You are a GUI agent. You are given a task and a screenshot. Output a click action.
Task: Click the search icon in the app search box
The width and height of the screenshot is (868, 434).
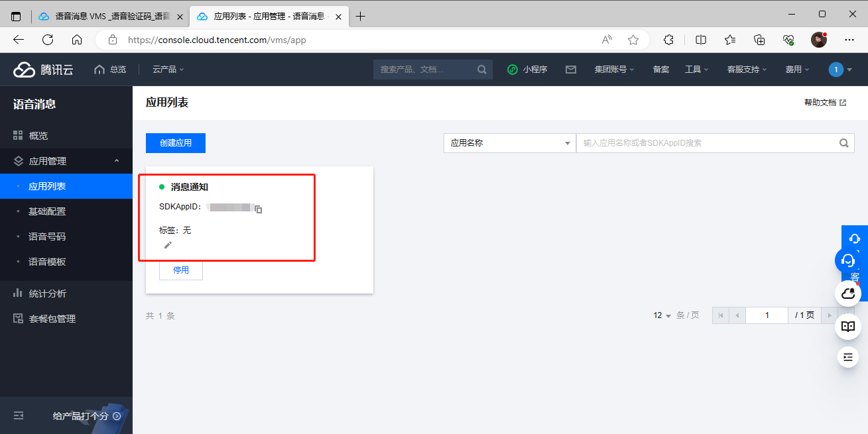(x=844, y=142)
